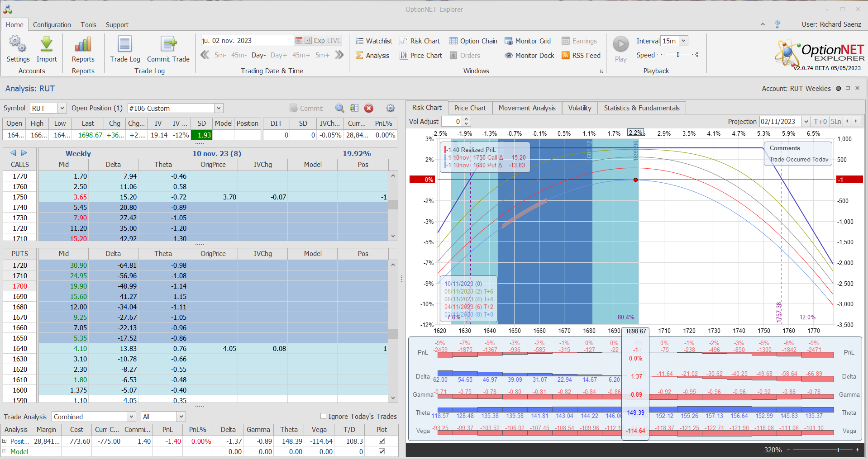The height and width of the screenshot is (460, 868).
Task: Toggle Ignore Today's Trades checkbox
Action: pyautogui.click(x=323, y=416)
